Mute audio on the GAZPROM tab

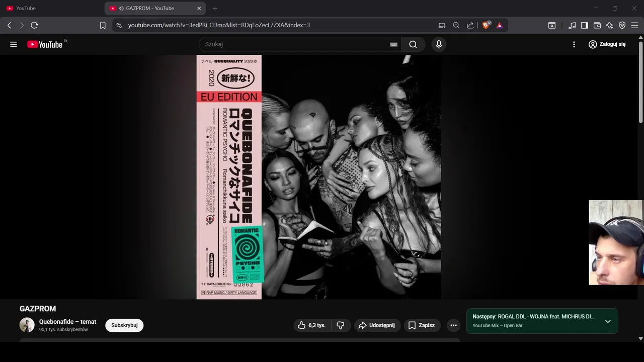[x=121, y=9]
